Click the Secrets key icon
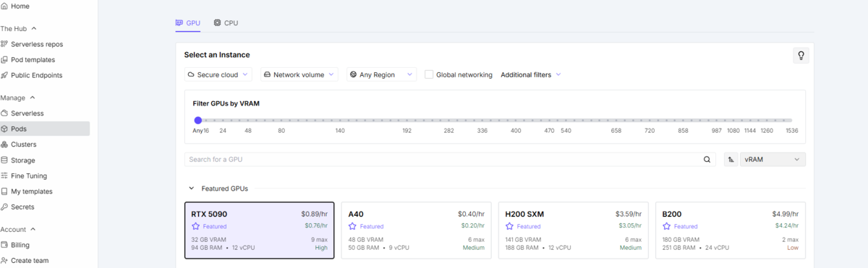This screenshot has width=868, height=268. point(4,207)
